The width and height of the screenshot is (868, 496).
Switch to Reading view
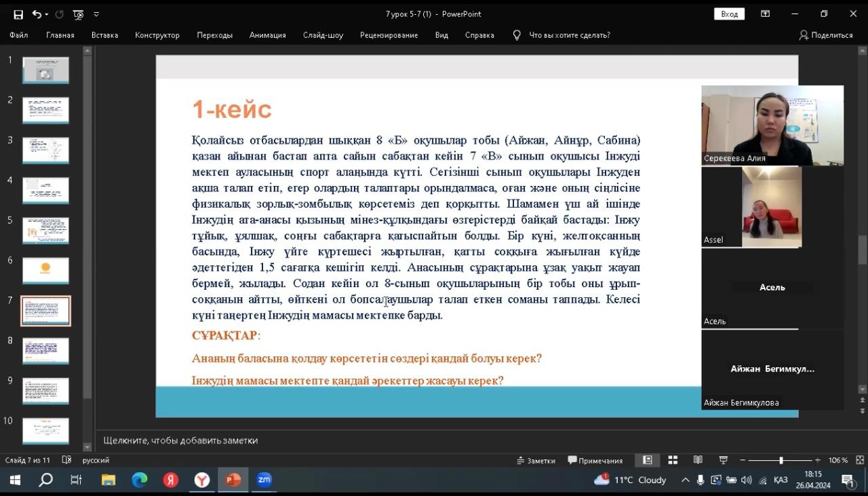pyautogui.click(x=698, y=460)
